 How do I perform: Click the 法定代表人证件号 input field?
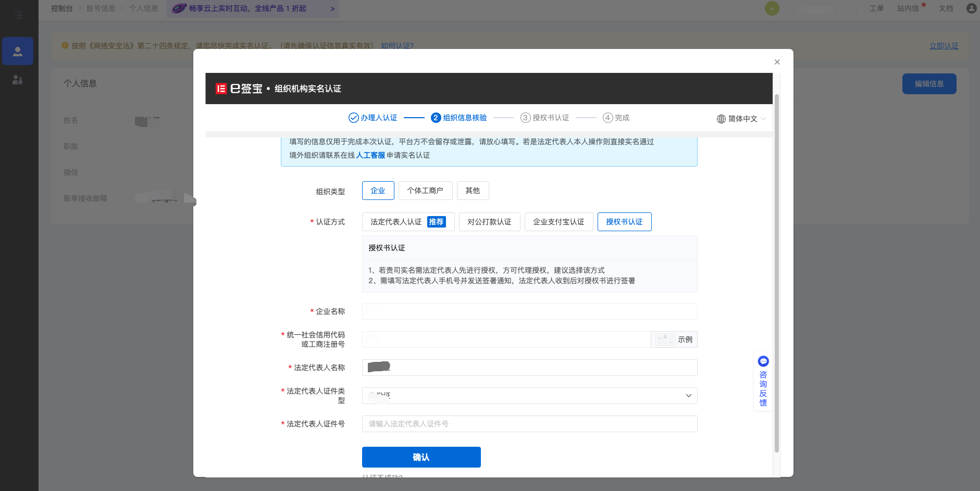point(529,424)
